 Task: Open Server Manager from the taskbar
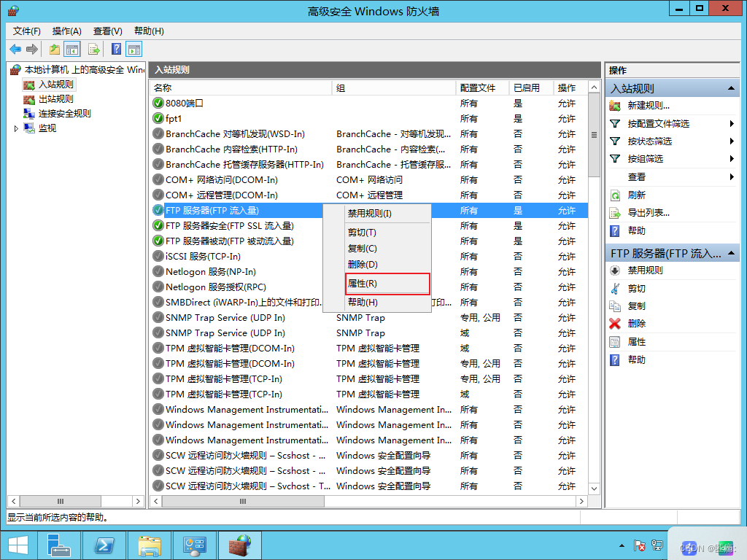click(59, 545)
